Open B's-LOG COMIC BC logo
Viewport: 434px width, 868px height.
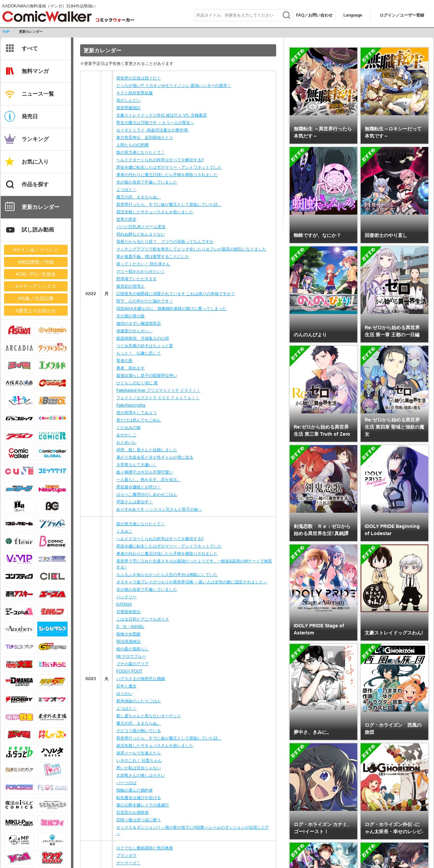[x=52, y=506]
